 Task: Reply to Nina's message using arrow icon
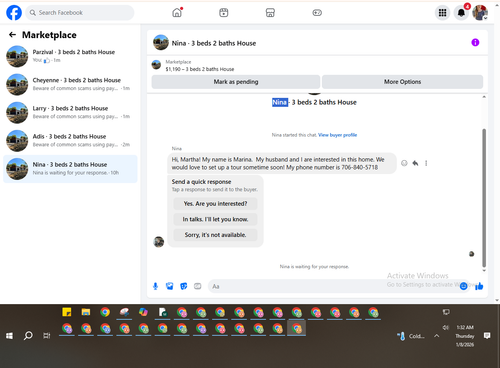point(415,163)
